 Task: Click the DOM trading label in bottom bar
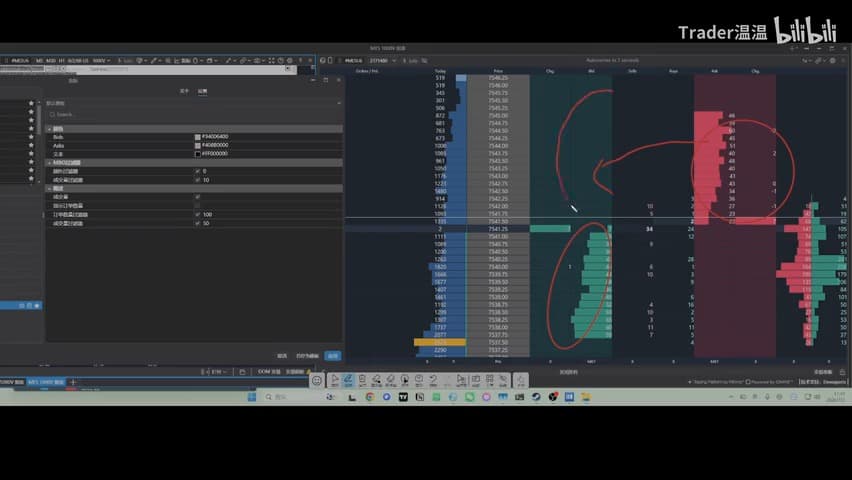pos(269,372)
